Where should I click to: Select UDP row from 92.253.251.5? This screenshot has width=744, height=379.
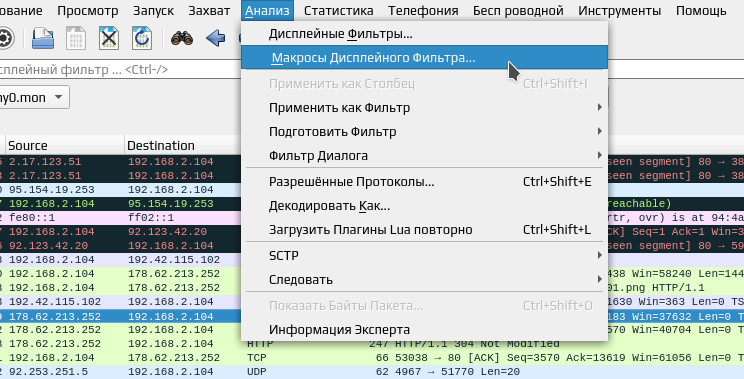click(x=372, y=371)
